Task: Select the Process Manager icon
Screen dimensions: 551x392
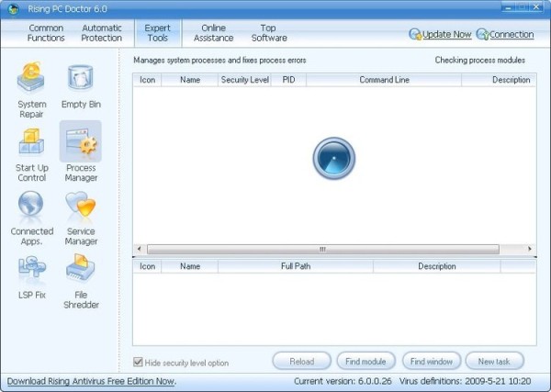Action: tap(81, 144)
